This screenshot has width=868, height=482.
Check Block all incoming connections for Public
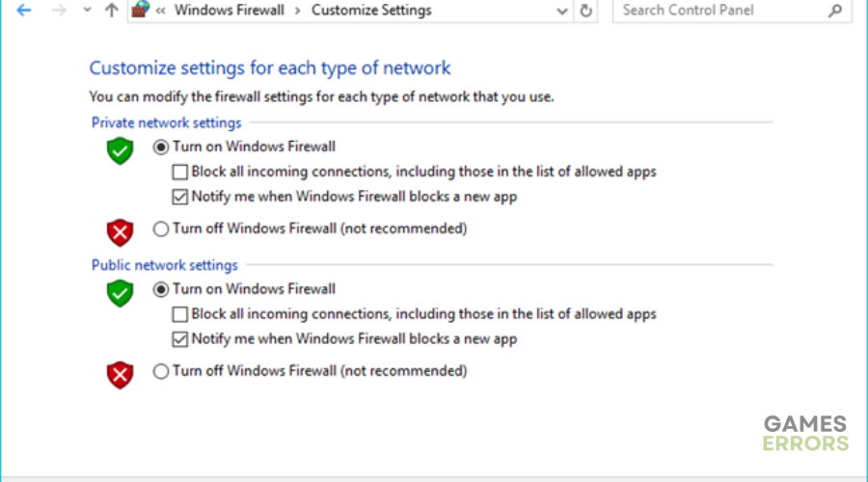point(180,314)
